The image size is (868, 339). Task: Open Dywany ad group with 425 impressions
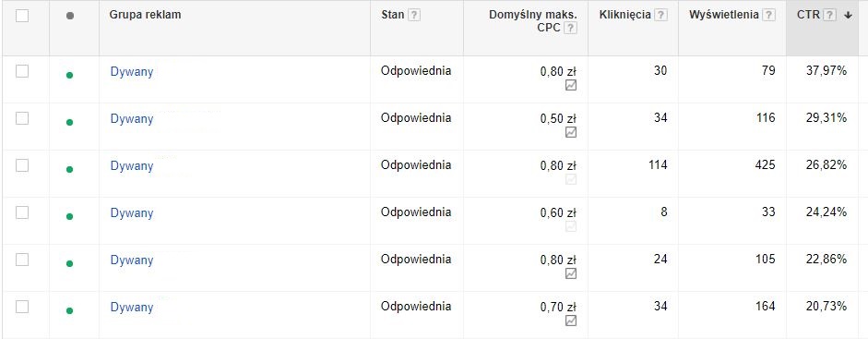tap(132, 166)
